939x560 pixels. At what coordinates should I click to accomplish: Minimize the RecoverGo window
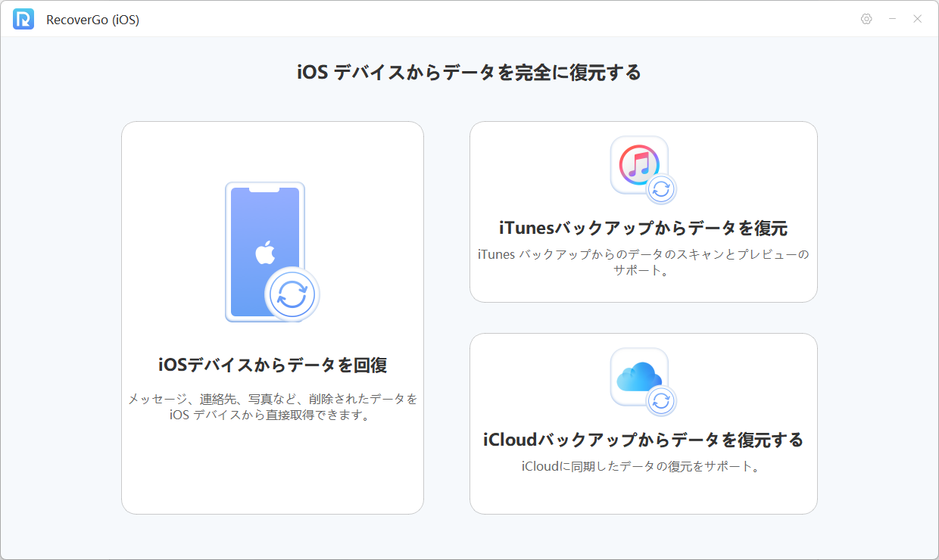click(x=891, y=18)
